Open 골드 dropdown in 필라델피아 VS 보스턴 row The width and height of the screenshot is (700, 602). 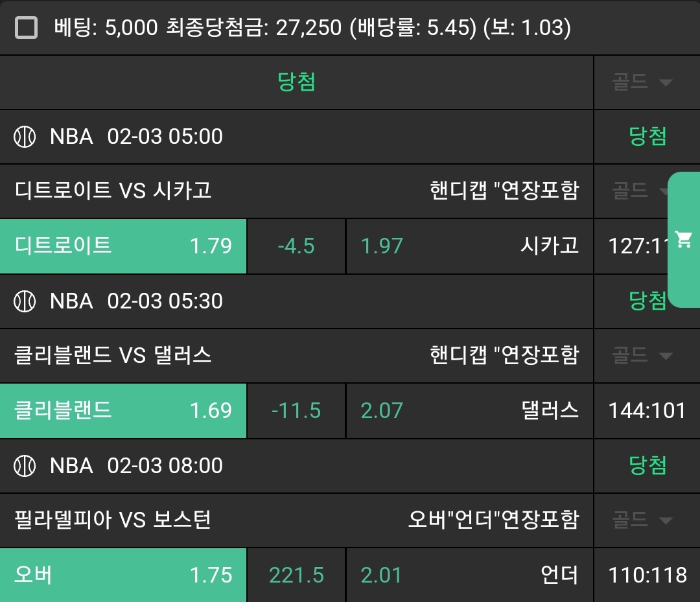pyautogui.click(x=642, y=520)
